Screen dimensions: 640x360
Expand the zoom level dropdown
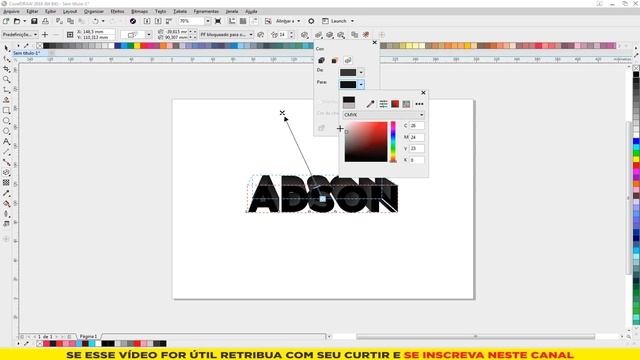pyautogui.click(x=208, y=21)
